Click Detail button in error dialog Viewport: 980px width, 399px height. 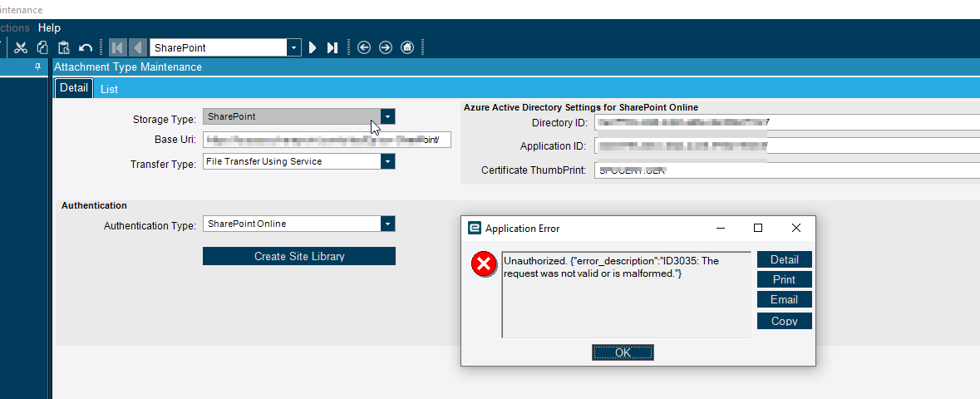tap(785, 259)
